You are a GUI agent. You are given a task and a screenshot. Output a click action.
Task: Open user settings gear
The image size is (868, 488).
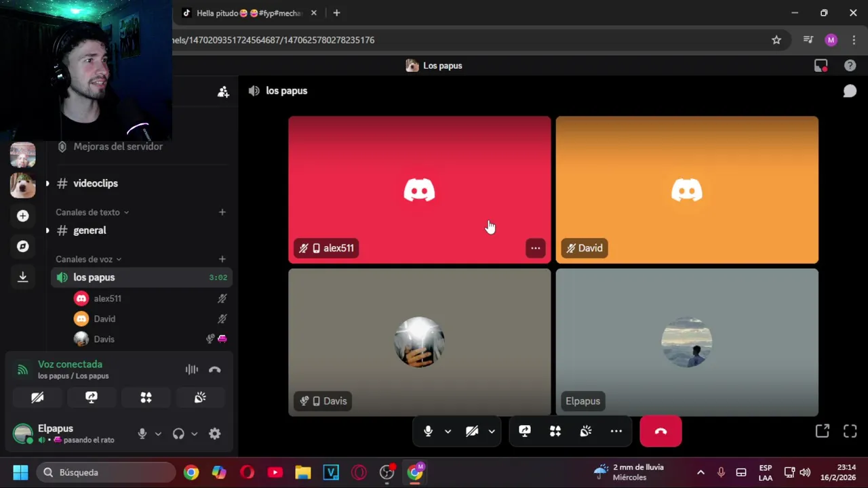[215, 434]
